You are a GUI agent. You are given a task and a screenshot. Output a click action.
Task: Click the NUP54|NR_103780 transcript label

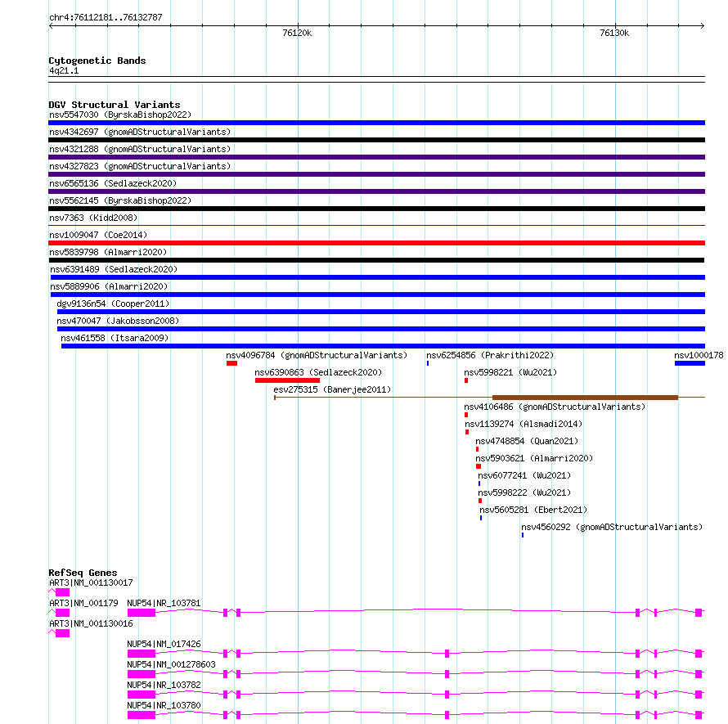coord(164,705)
